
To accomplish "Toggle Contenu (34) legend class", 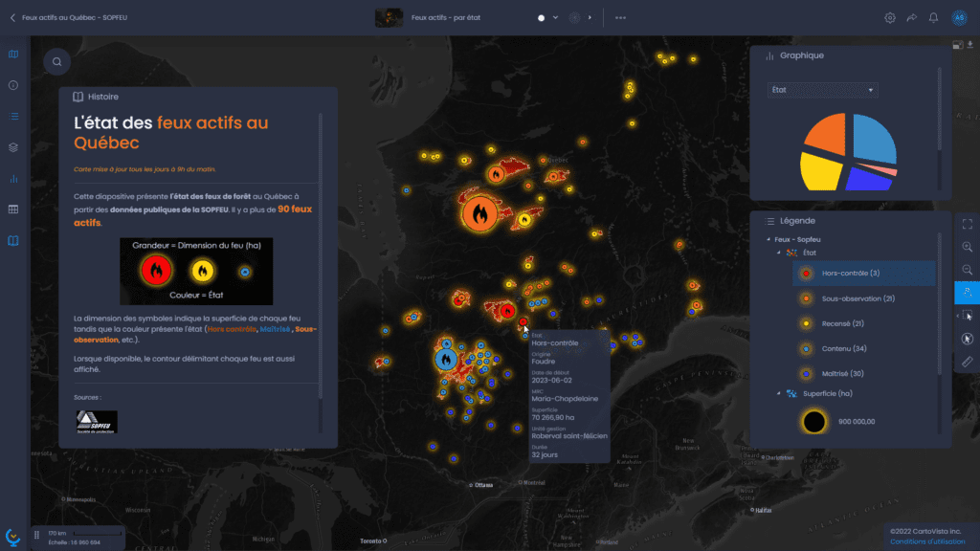I will pos(864,348).
